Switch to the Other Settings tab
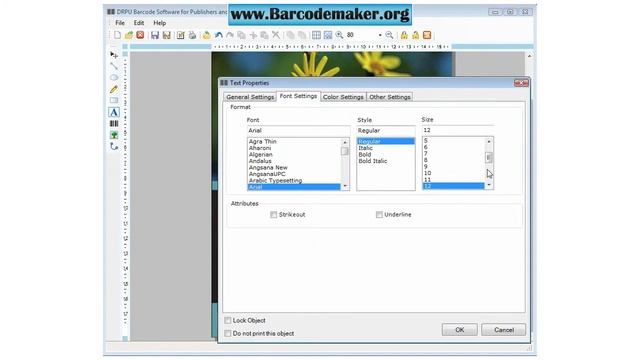Image resolution: width=640 pixels, height=360 pixels. point(390,97)
